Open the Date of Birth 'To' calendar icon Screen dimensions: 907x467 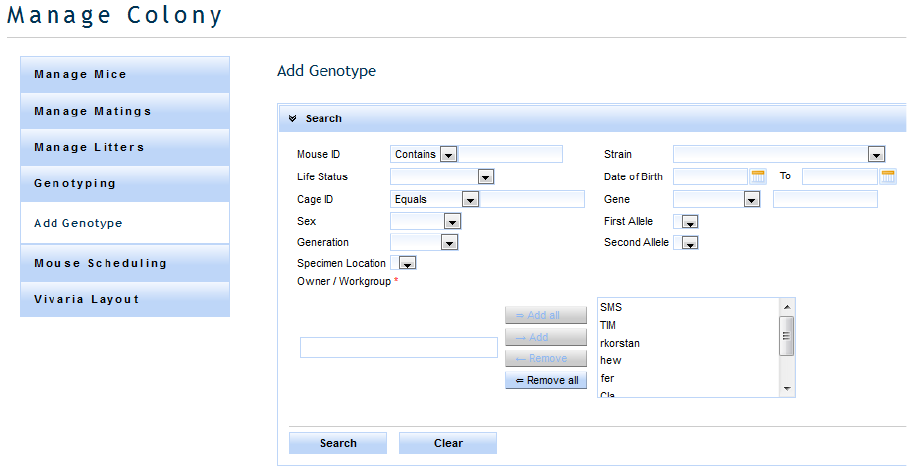click(x=888, y=176)
